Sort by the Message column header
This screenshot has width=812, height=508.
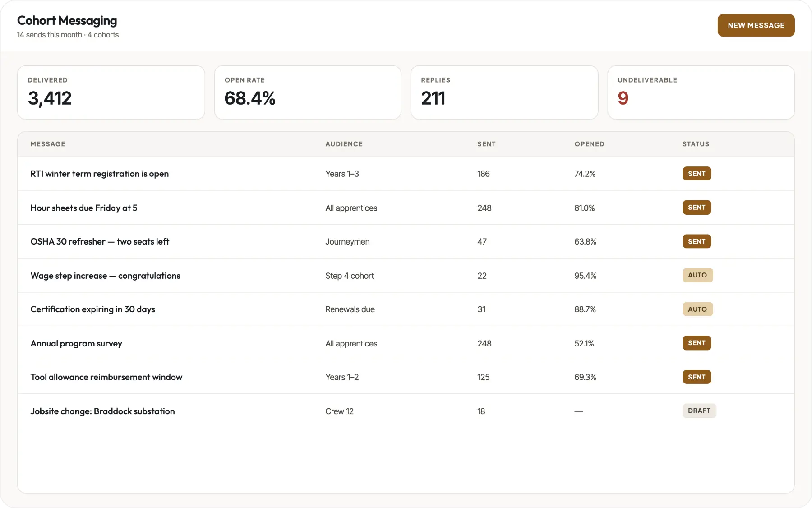click(x=48, y=144)
